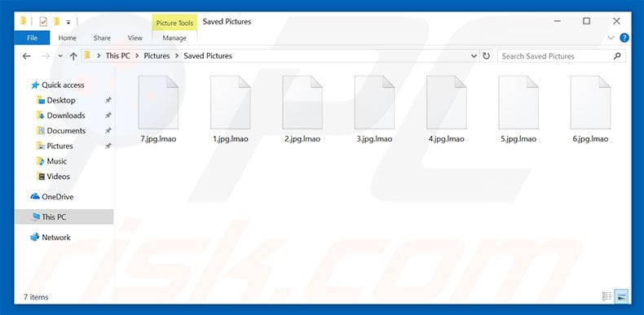Click the New folder quick access icon
The height and width of the screenshot is (315, 644).
[x=57, y=21]
